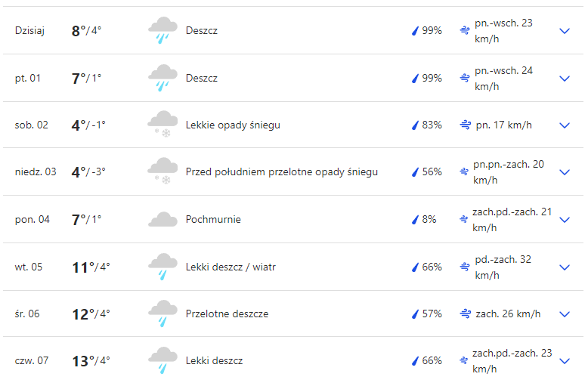
Task: Click the wind icon for śr. 06
Action: click(x=466, y=314)
